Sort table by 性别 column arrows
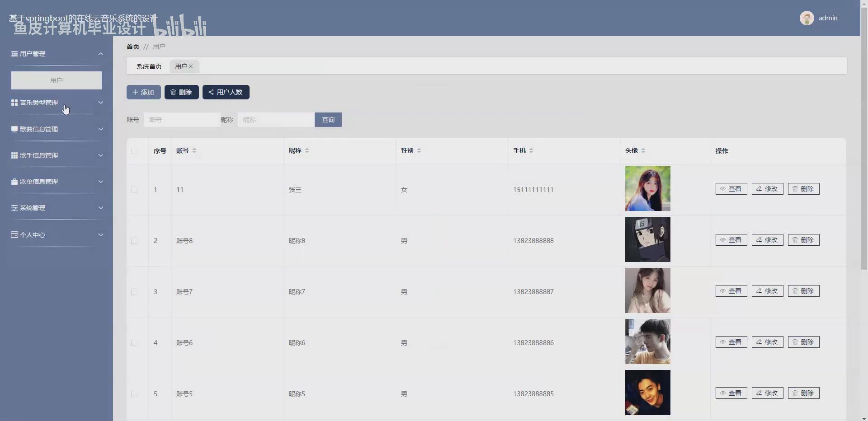 coord(419,150)
